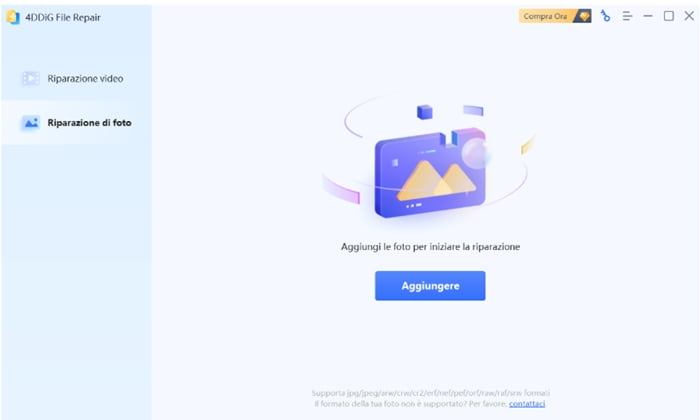Screen dimensions: 700x420
Task: Open the contattaci link
Action: tap(527, 403)
